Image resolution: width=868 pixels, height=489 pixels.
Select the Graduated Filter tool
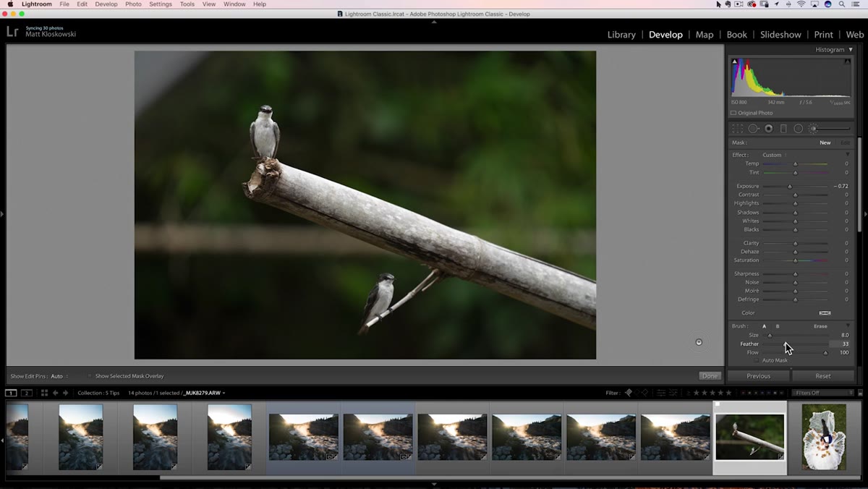click(x=783, y=129)
